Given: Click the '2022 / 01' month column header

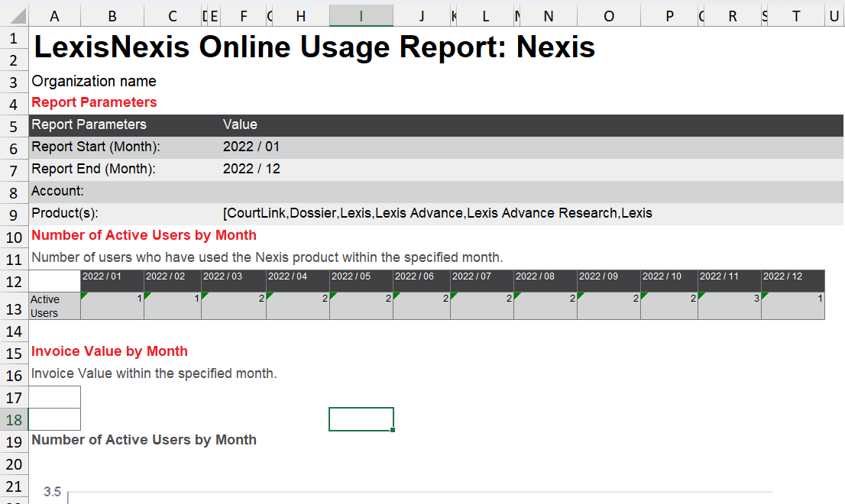Looking at the screenshot, I should [x=112, y=281].
